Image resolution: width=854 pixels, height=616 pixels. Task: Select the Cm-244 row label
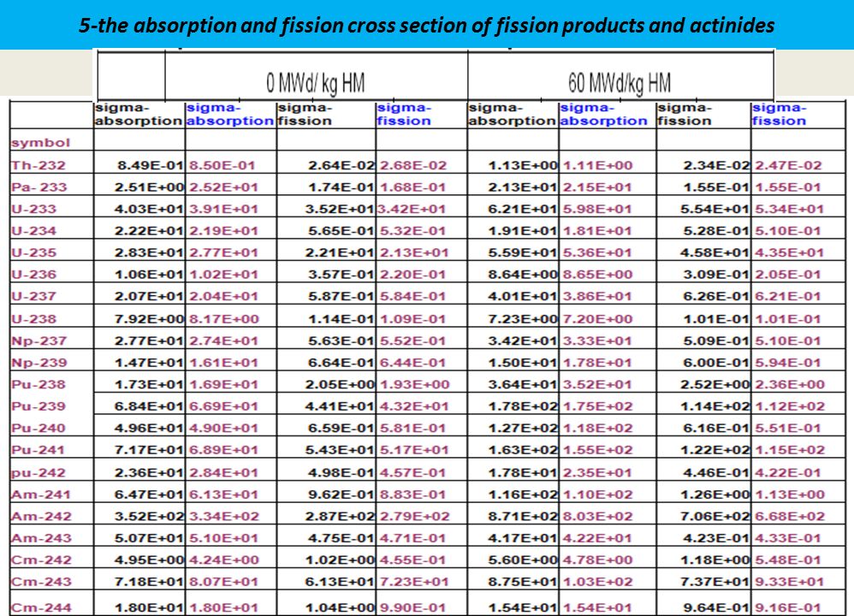point(41,607)
